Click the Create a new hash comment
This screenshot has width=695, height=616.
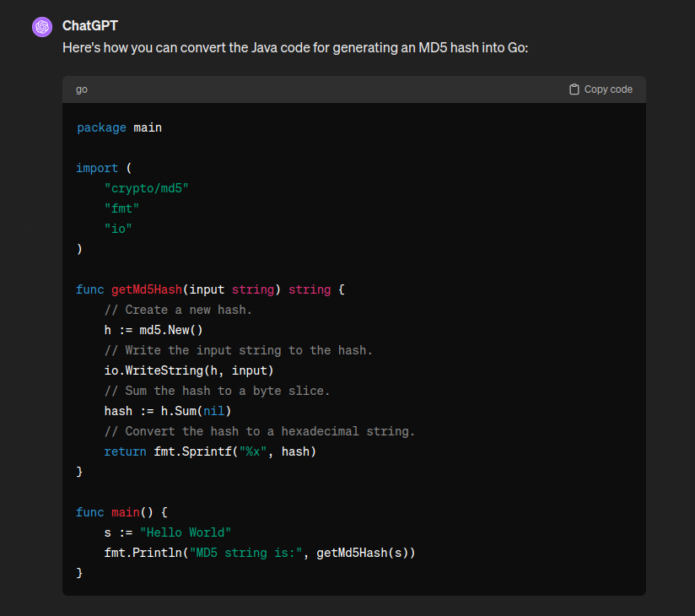tap(178, 310)
